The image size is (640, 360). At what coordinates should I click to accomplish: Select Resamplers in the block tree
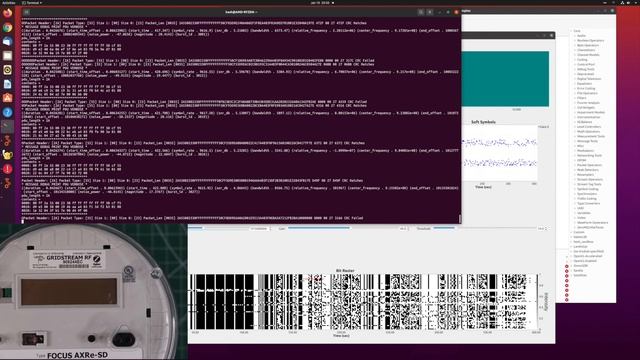585,175
